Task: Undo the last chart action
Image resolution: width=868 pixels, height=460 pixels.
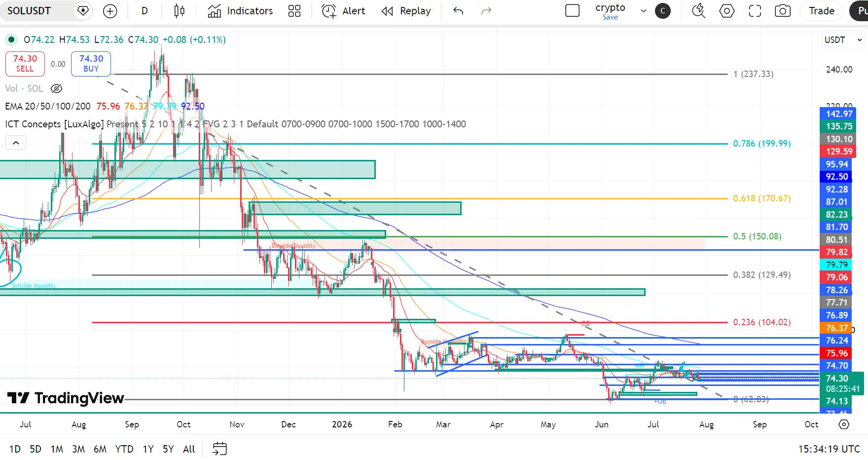Action: 458,11
